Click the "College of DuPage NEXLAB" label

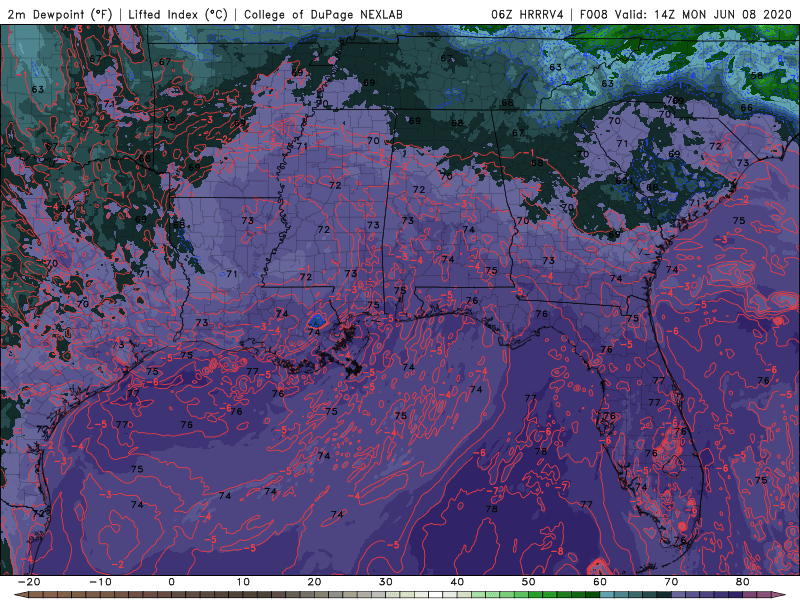323,14
